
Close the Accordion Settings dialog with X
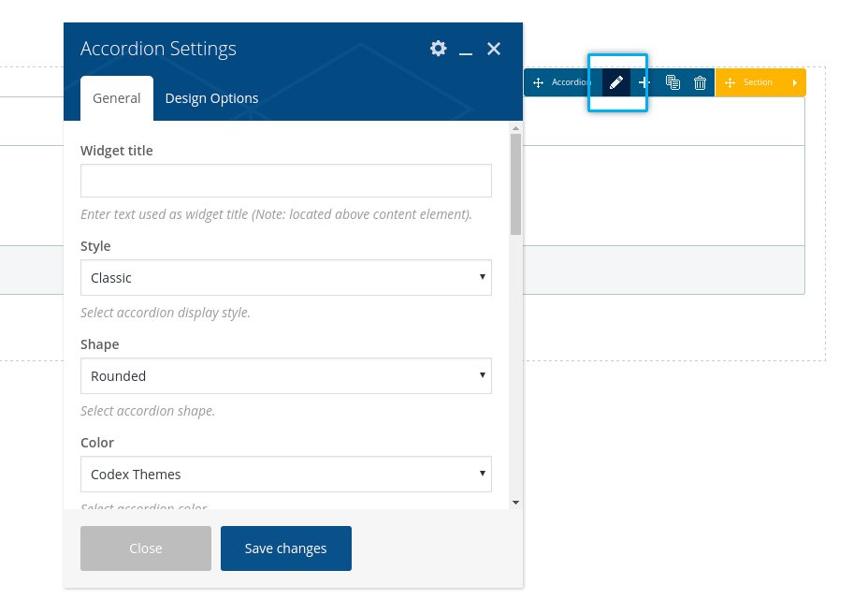coord(494,49)
